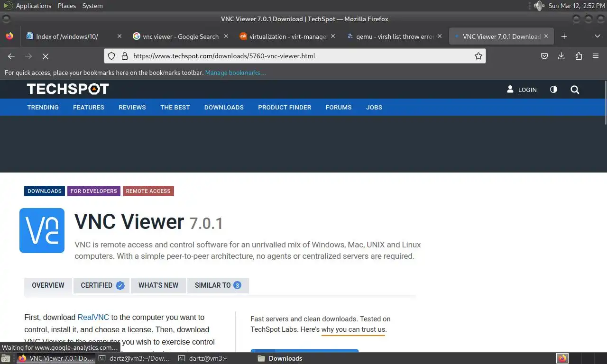Click the DOWNLOADS category tag
Viewport: 607px width, 364px height.
pos(45,191)
